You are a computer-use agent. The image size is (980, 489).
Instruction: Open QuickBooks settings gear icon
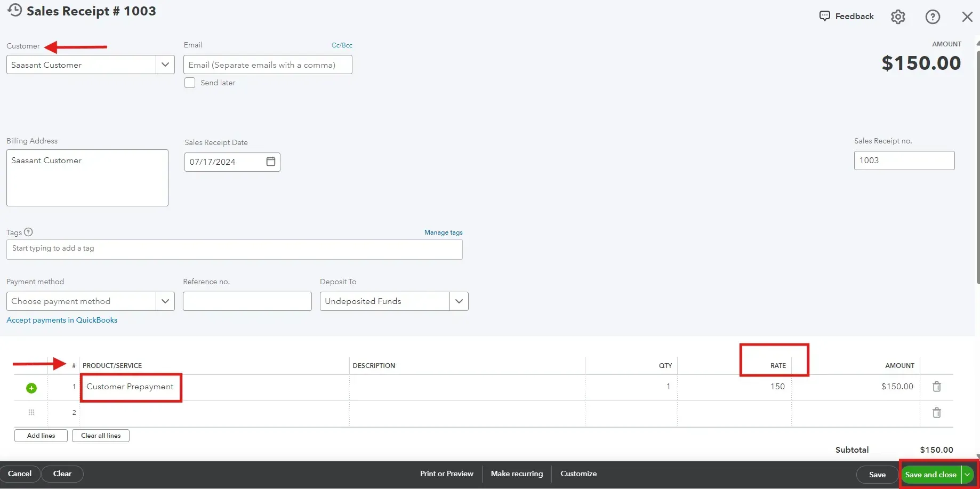coord(898,17)
